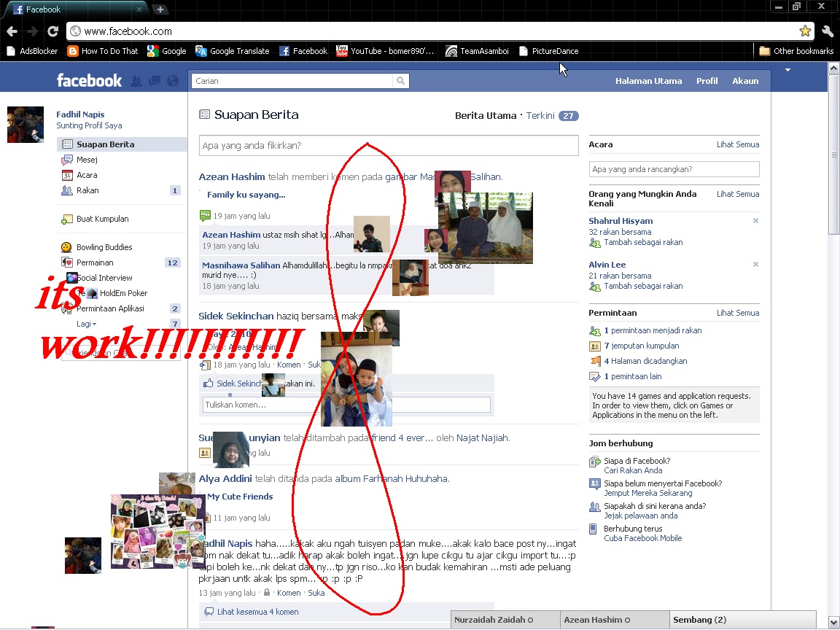Screen dimensions: 840x630
Task: Open Azean Hashim post author link
Action: (x=231, y=176)
